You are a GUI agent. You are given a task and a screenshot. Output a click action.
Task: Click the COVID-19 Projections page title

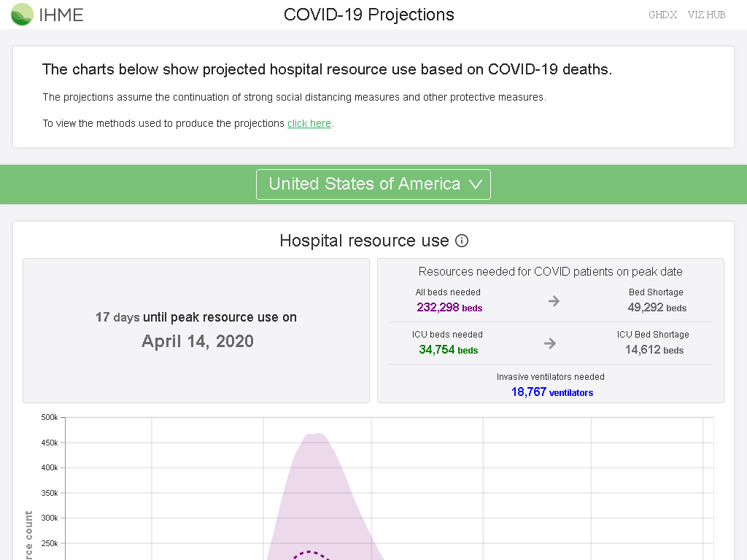click(x=368, y=15)
